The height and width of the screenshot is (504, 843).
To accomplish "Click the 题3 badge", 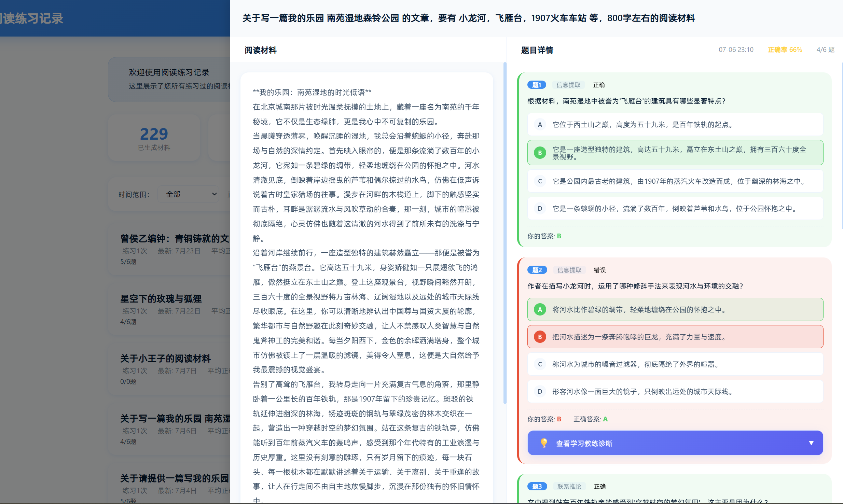I will (537, 487).
